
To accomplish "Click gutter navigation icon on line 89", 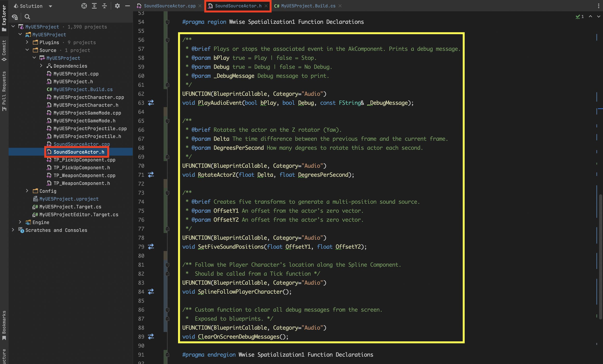I will pos(151,337).
